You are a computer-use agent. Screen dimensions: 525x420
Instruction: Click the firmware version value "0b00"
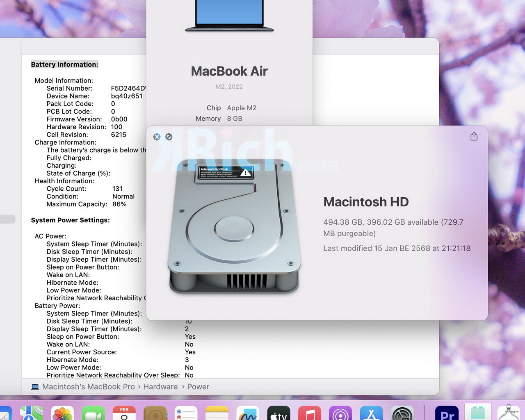tap(119, 119)
